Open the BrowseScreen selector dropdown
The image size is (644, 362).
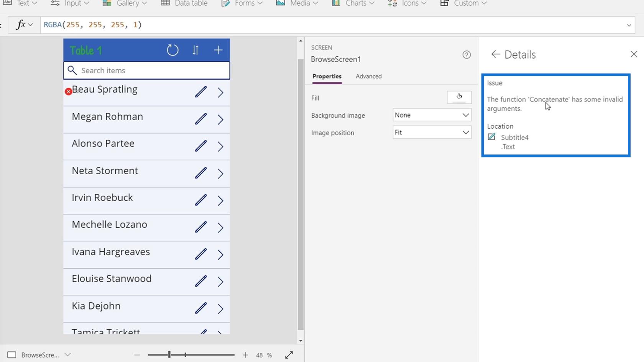coord(68,355)
